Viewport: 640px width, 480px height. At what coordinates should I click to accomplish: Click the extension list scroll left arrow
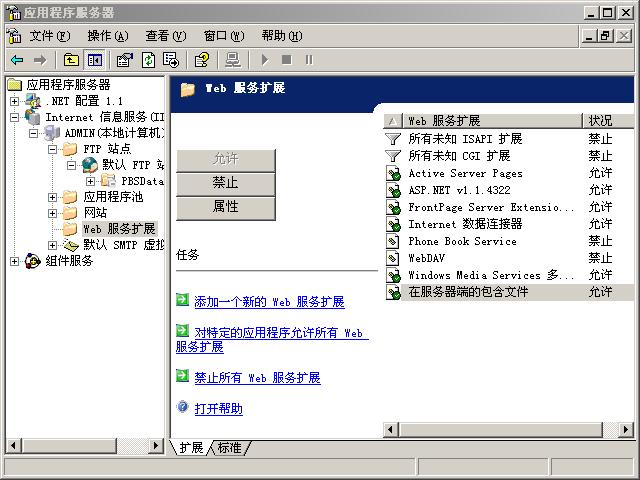tap(391, 429)
